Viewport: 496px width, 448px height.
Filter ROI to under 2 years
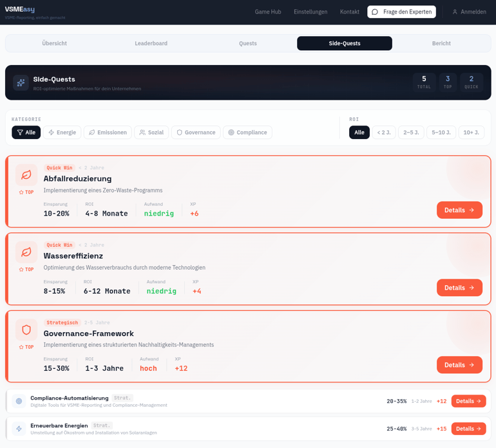click(384, 133)
